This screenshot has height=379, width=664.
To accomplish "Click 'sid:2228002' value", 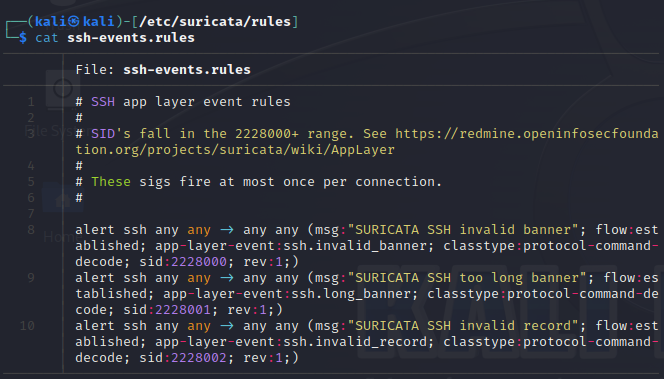I will (183, 358).
